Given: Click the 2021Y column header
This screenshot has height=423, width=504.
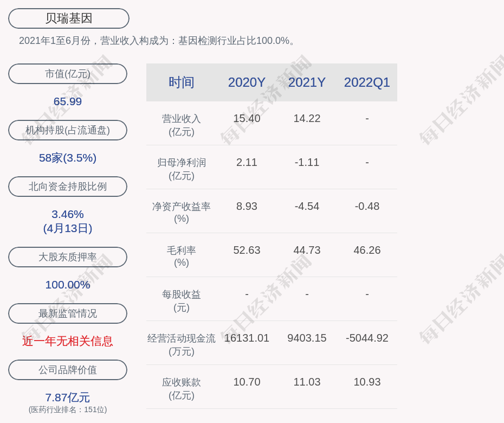Looking at the screenshot, I should (307, 82).
